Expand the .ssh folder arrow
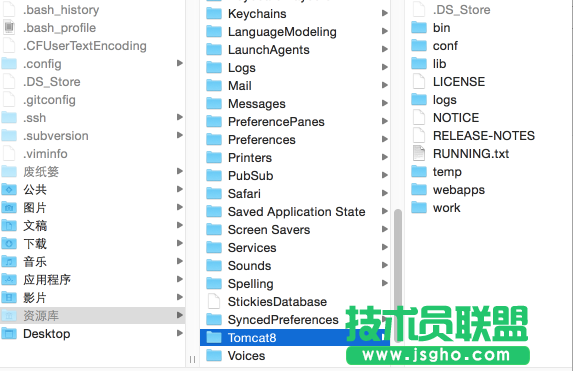Viewport: 573px width, 371px height. 179,117
